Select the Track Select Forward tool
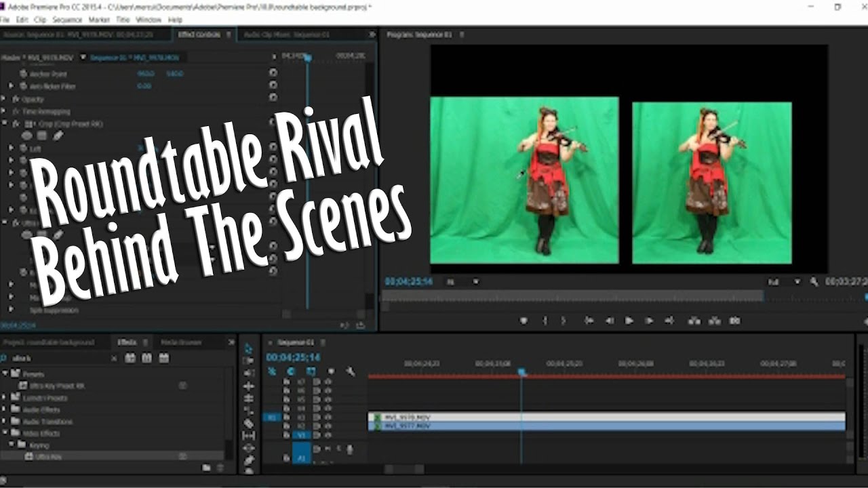Image resolution: width=868 pixels, height=488 pixels. (248, 361)
